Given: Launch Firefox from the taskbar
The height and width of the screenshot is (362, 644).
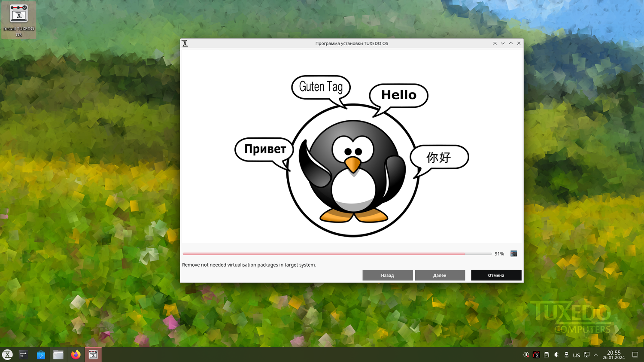Looking at the screenshot, I should tap(76, 355).
